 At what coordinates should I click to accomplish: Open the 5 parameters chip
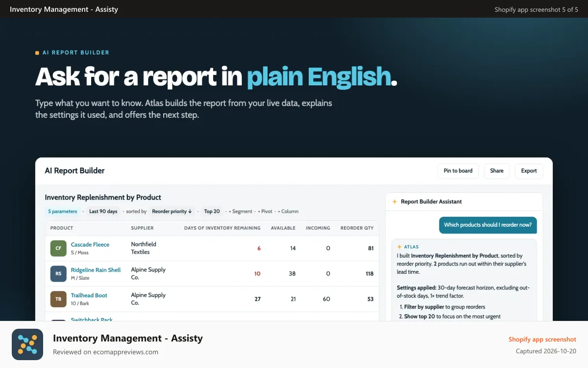point(62,211)
